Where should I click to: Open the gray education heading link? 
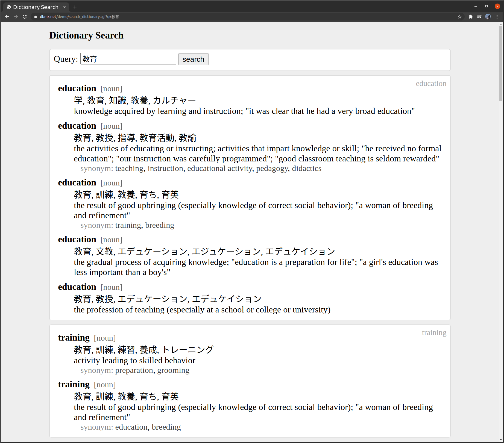point(431,84)
